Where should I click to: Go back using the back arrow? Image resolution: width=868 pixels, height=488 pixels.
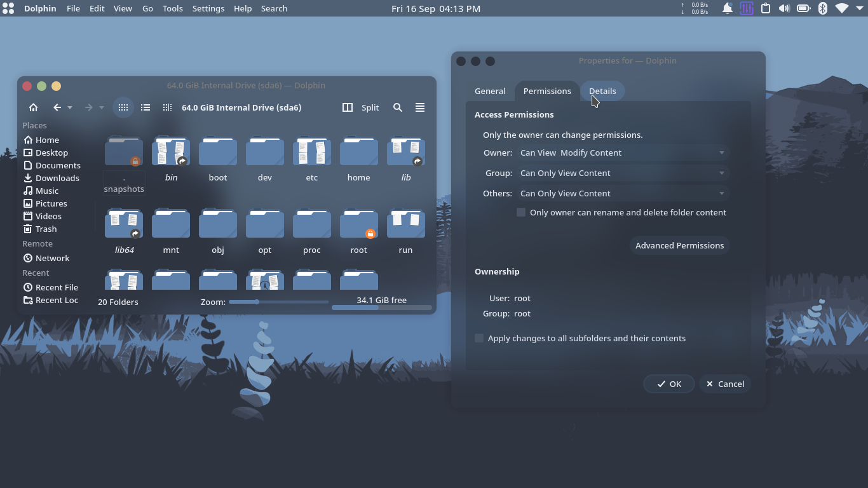[x=57, y=107]
